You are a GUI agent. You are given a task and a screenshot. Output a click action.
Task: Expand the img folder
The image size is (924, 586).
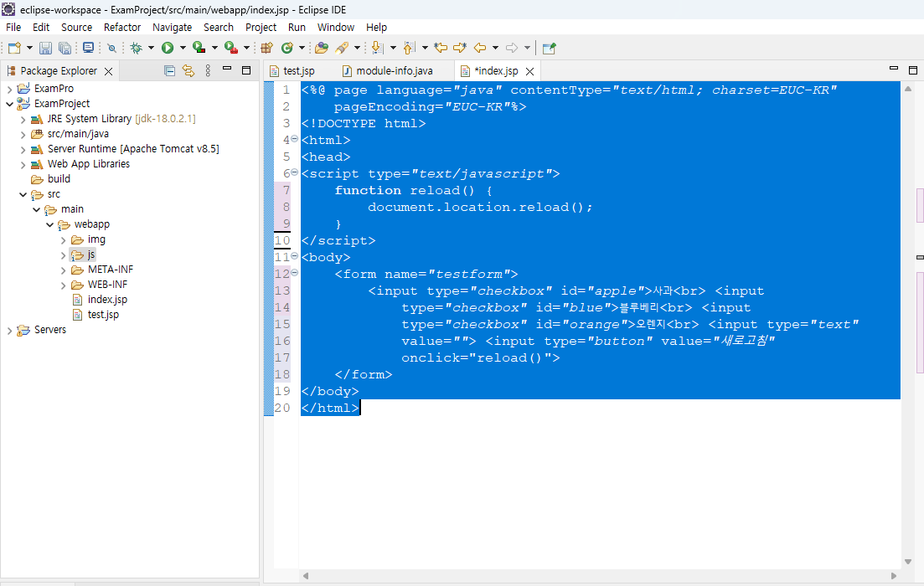click(x=63, y=240)
